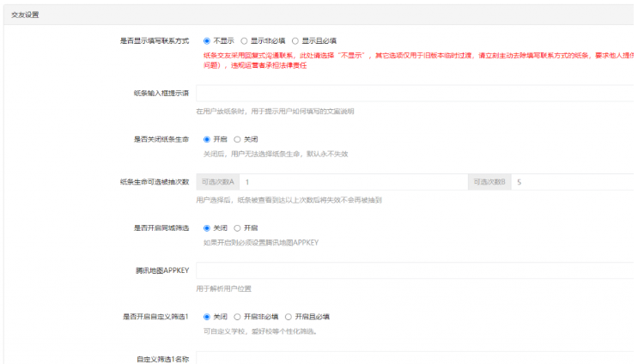Select the 显示且必填 radio option
Image resolution: width=644 pixels, height=364 pixels.
[295, 41]
